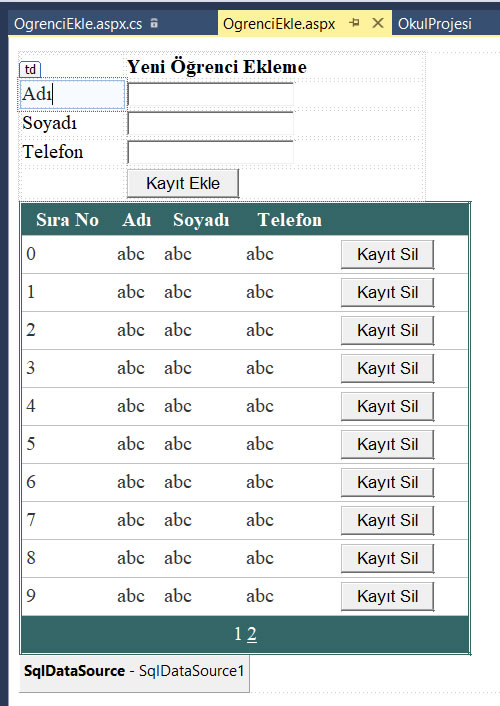Focus the Soyadı text box
The height and width of the screenshot is (706, 500).
point(210,123)
